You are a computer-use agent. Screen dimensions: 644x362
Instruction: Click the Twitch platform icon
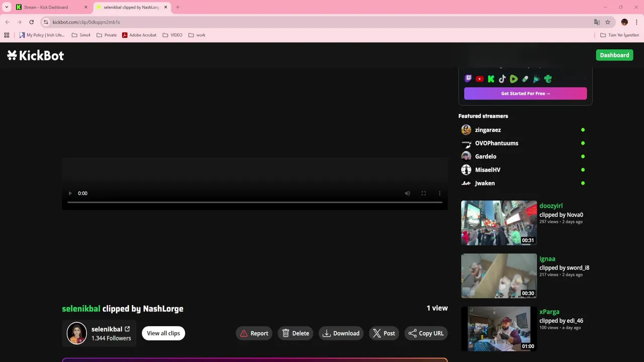[468, 79]
